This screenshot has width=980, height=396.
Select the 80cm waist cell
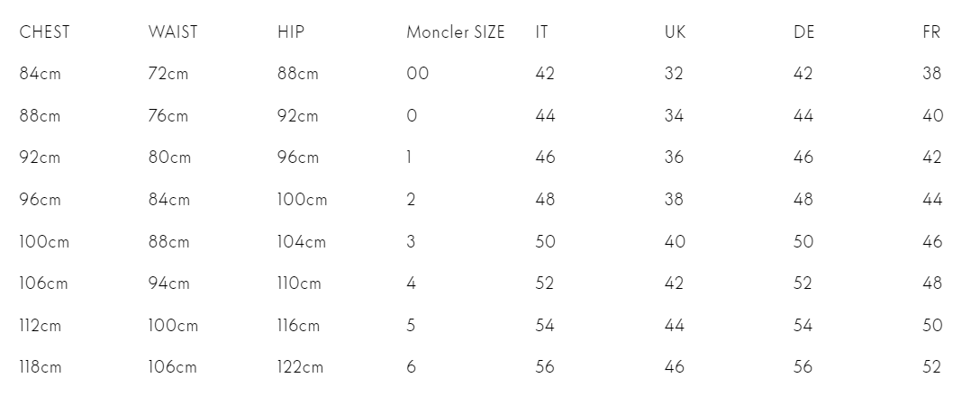[x=169, y=157]
